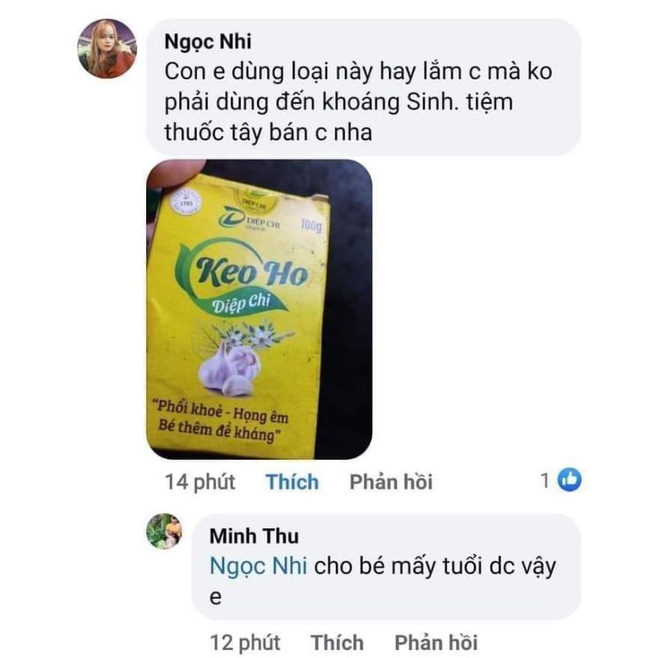
Task: Reply to Ngọc Nhi's comment via Phản hồi
Action: pyautogui.click(x=391, y=481)
